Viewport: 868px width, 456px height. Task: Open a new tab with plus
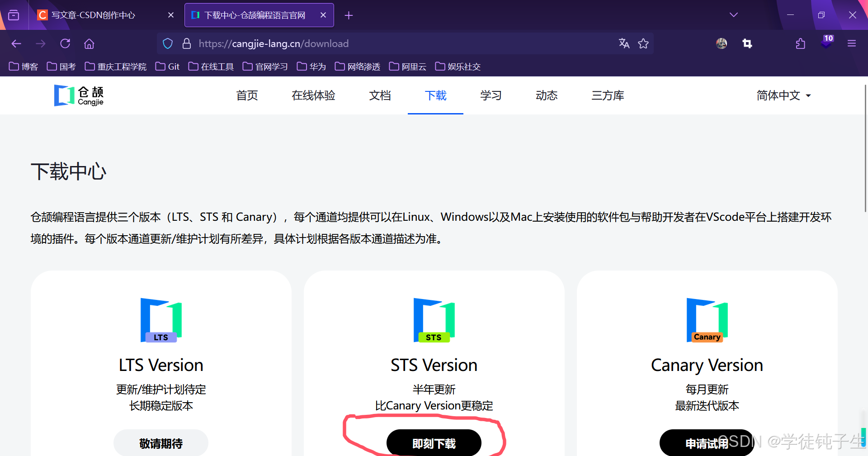[349, 15]
